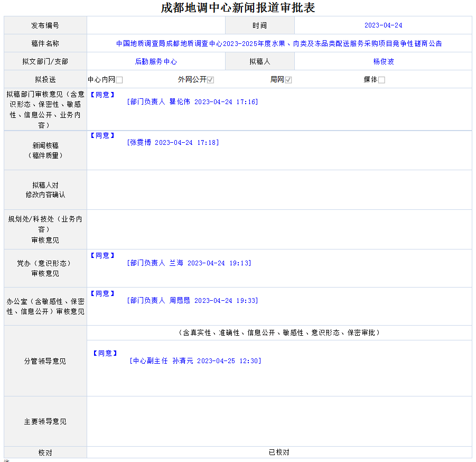
Task: Click the empty 规划处/科技处 opinion cell
Action: pos(279,229)
